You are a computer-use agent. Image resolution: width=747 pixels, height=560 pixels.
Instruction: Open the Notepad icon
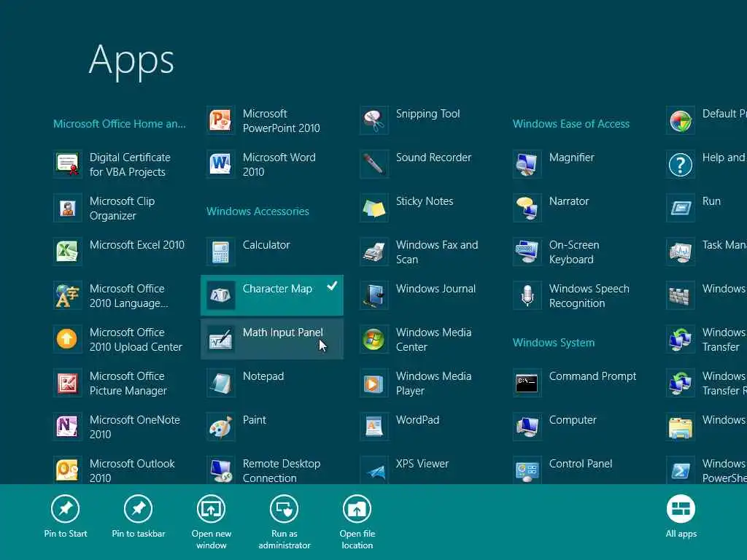pyautogui.click(x=220, y=384)
